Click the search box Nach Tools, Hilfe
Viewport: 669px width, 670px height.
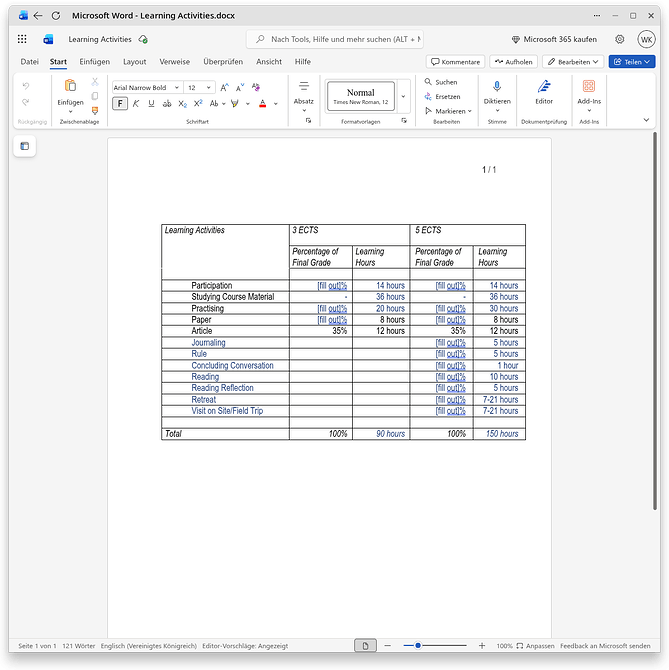click(335, 39)
